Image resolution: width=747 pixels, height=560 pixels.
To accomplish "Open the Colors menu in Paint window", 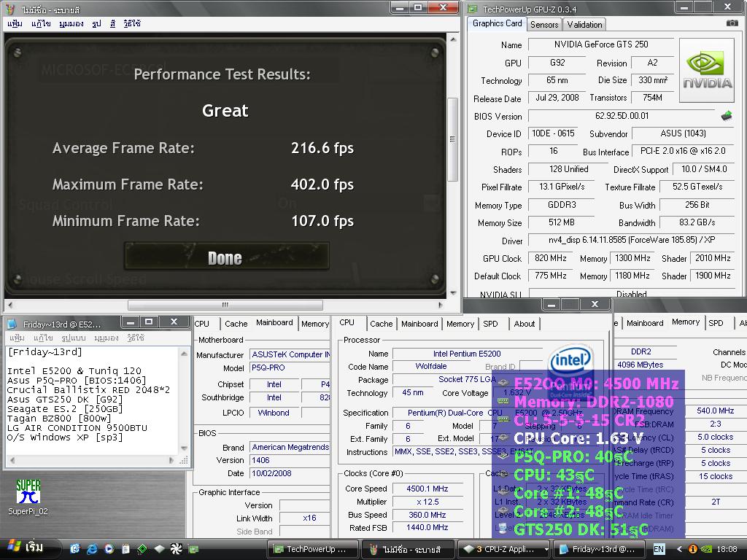I will click(113, 24).
